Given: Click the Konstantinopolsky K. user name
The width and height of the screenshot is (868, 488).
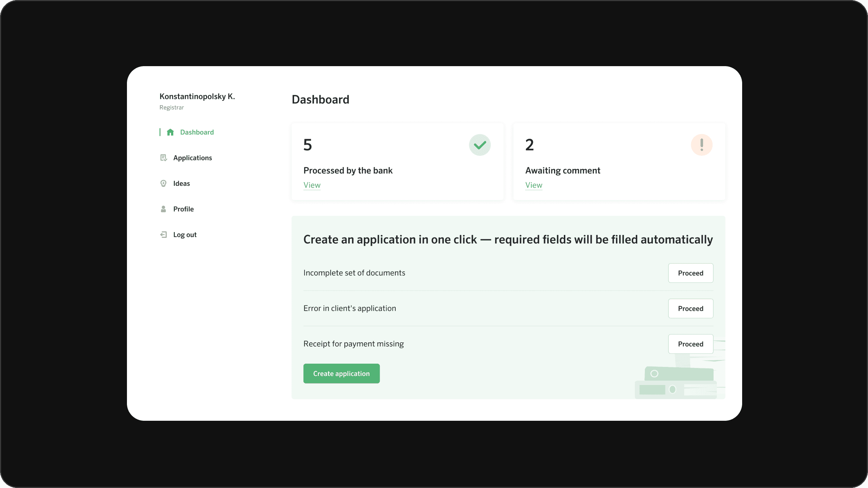Looking at the screenshot, I should [x=197, y=97].
